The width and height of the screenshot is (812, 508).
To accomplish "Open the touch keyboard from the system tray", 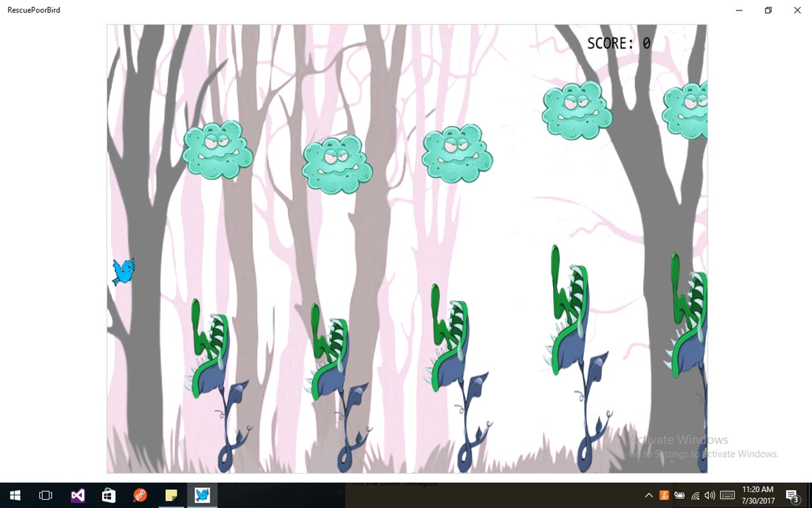I will tap(726, 495).
